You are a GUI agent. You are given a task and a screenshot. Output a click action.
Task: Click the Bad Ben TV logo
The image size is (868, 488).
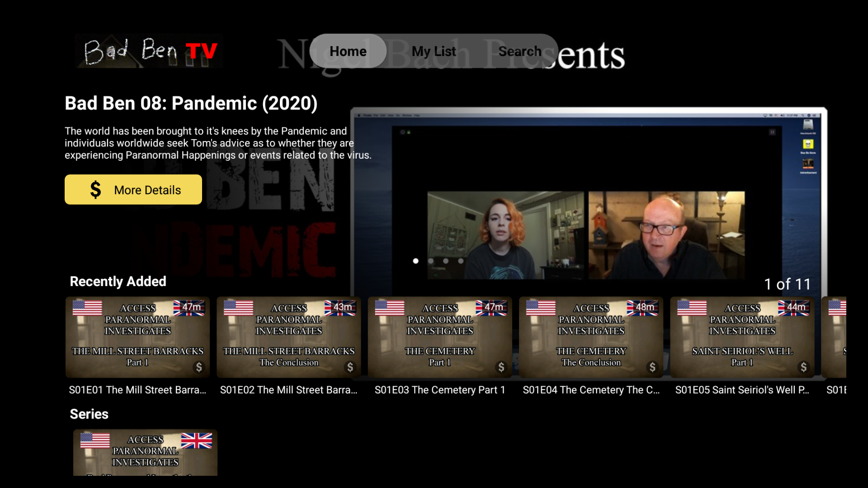pyautogui.click(x=148, y=51)
